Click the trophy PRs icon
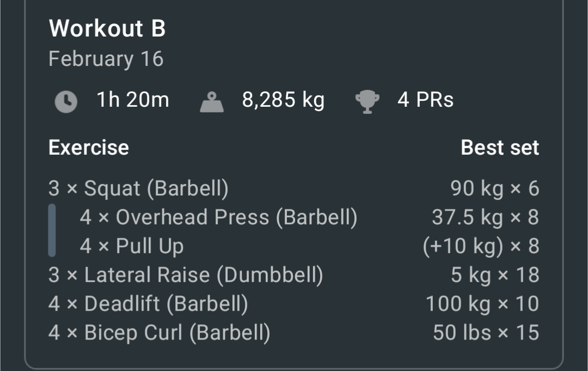 tap(367, 102)
